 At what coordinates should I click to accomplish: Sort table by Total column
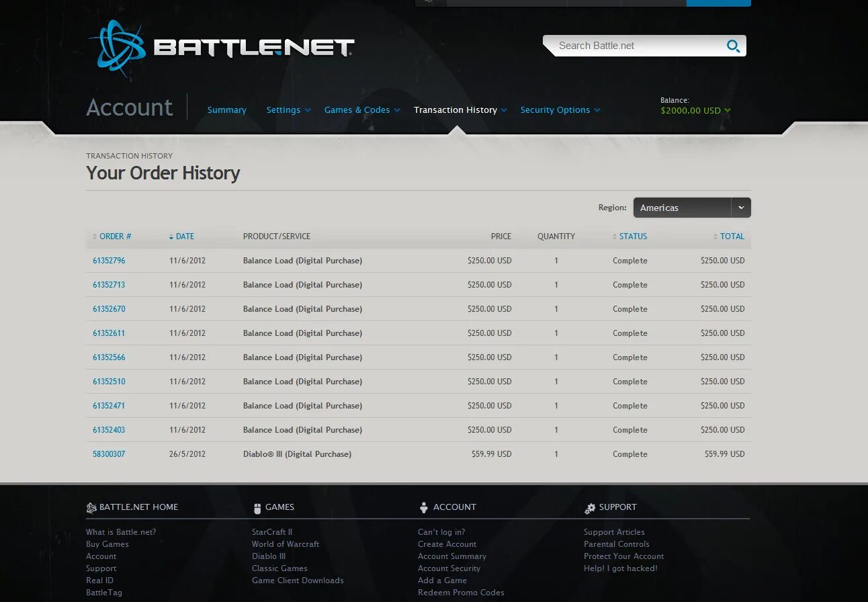tap(729, 236)
